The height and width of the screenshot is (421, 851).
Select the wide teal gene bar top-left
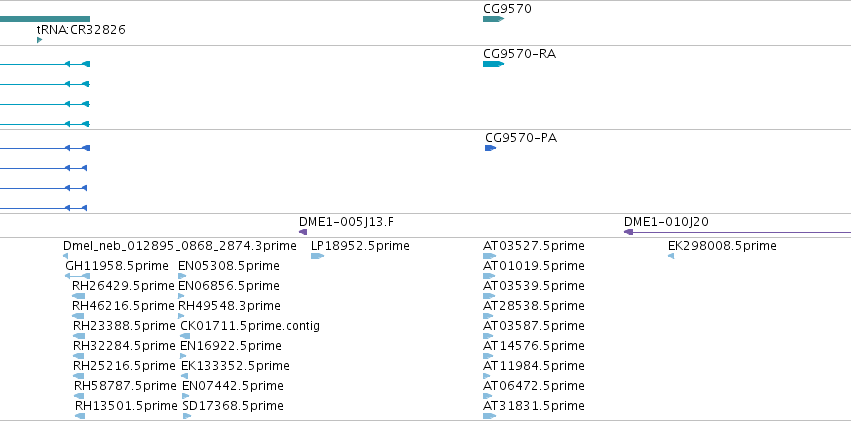coord(45,19)
